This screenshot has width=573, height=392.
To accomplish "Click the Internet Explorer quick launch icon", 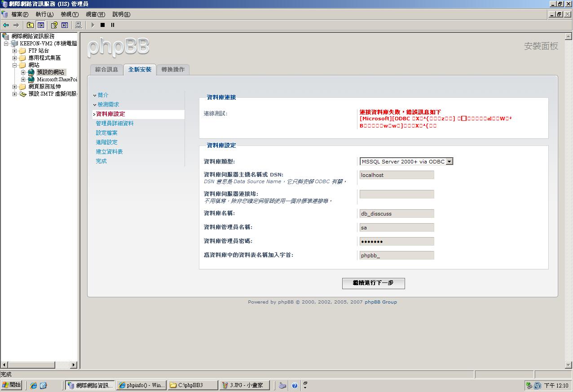I will (33, 385).
